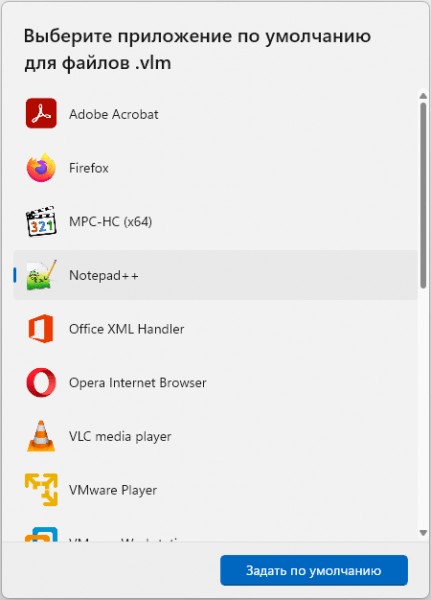
Task: Select the VMware Player icon
Action: (x=41, y=489)
